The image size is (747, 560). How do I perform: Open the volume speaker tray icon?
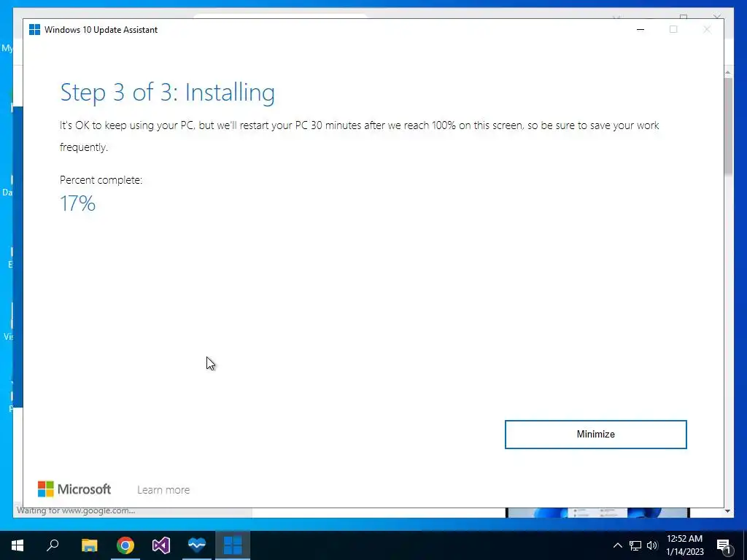point(652,545)
